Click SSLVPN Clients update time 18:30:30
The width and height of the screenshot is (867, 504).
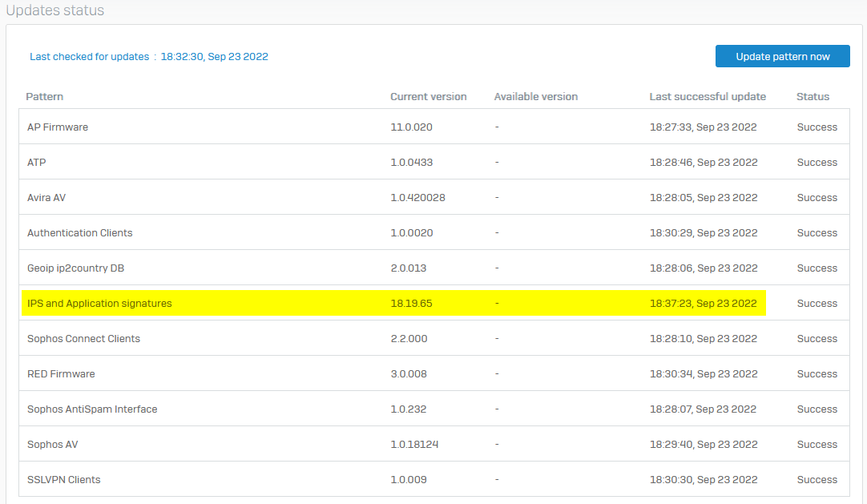[x=704, y=480]
